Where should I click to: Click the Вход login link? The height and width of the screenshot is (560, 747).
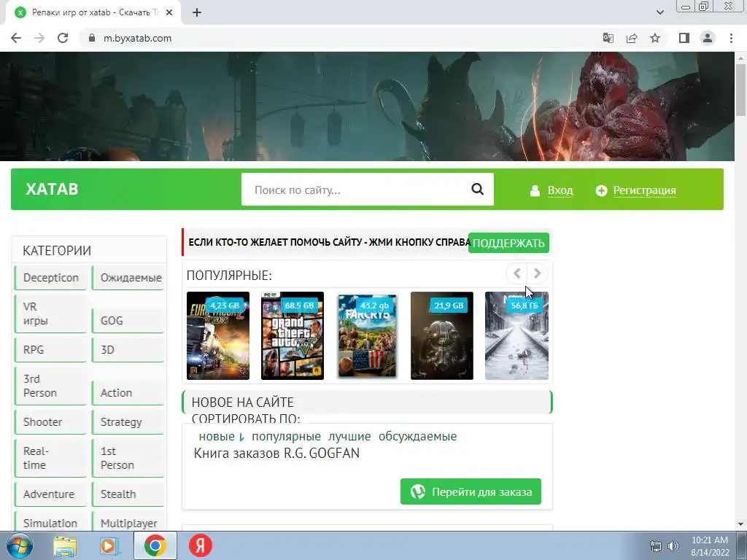[560, 190]
